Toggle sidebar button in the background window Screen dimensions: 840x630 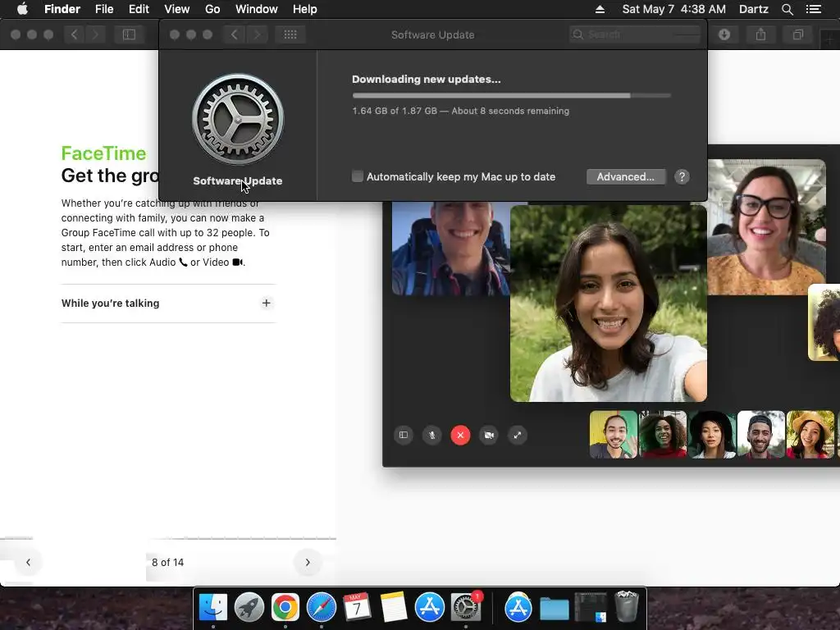(x=129, y=34)
